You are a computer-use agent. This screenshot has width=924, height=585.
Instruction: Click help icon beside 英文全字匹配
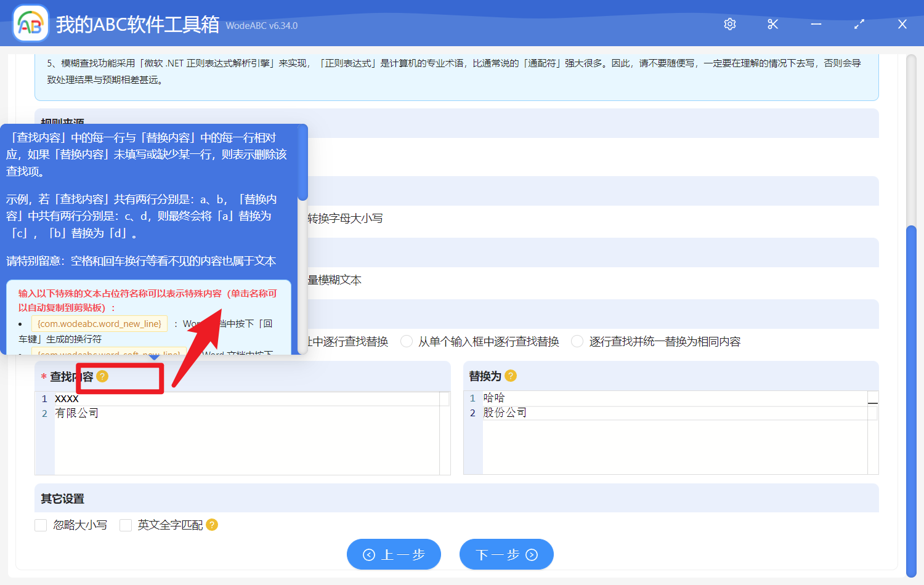pos(212,525)
